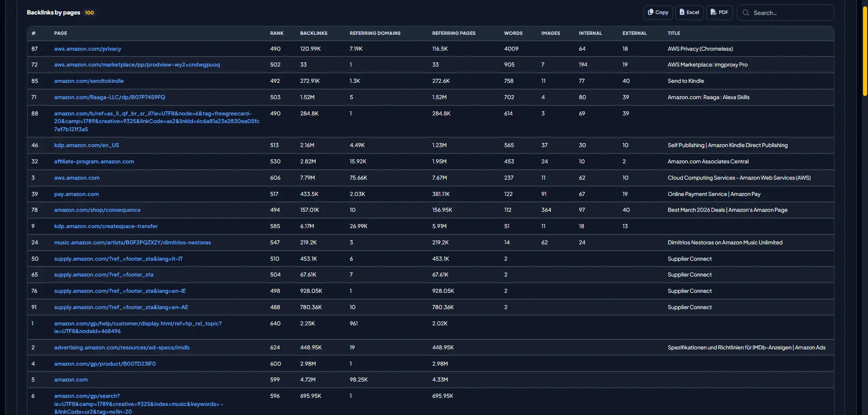Image resolution: width=868 pixels, height=415 pixels.
Task: Sort table by Images column
Action: (x=550, y=33)
